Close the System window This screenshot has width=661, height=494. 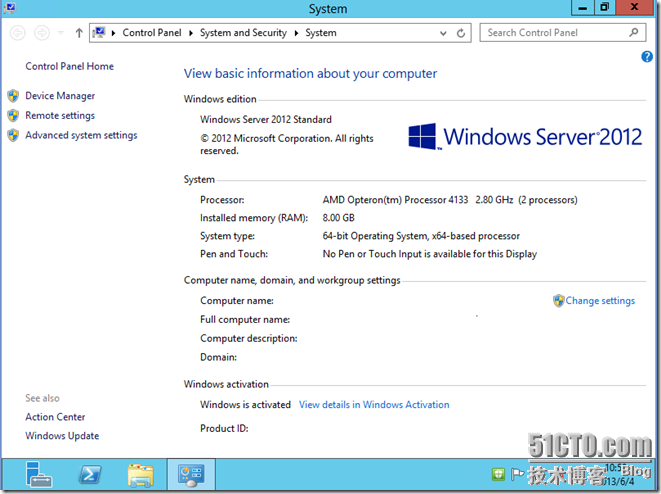pyautogui.click(x=634, y=8)
